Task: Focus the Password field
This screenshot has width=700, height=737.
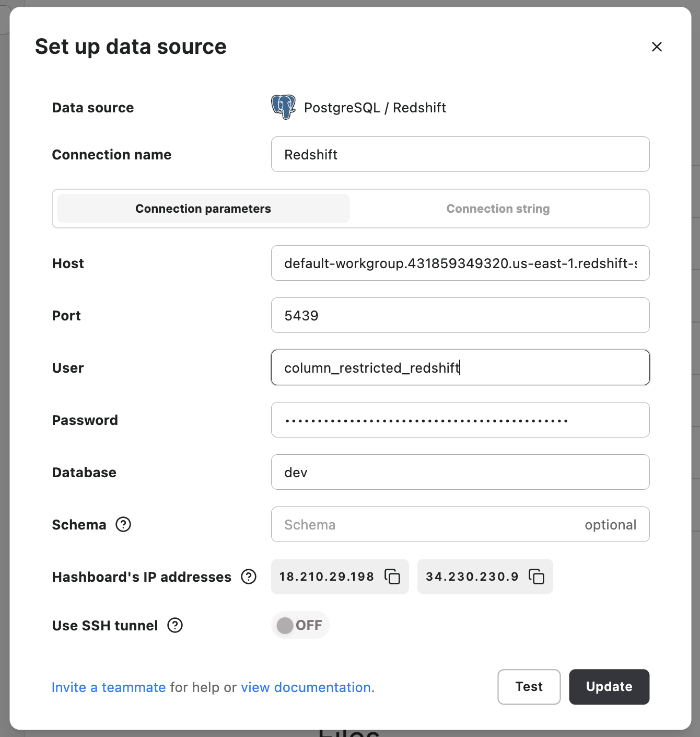Action: [460, 420]
